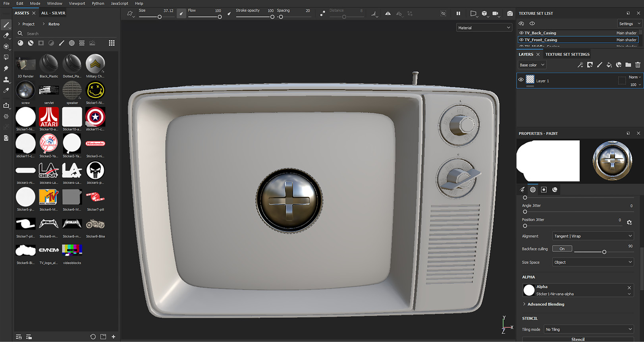Add a new asset with plus
The image size is (644, 342).
point(114,337)
